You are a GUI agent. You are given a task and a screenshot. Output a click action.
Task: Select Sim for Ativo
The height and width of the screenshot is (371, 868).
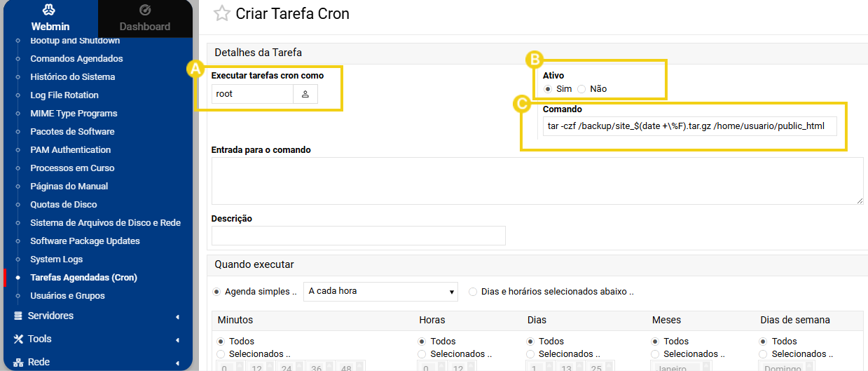click(x=548, y=89)
